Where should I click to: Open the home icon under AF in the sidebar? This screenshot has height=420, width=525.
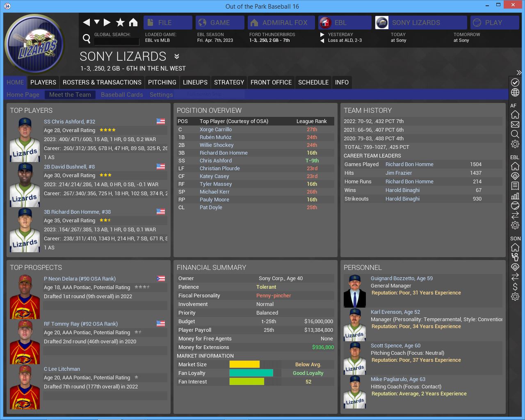click(515, 114)
